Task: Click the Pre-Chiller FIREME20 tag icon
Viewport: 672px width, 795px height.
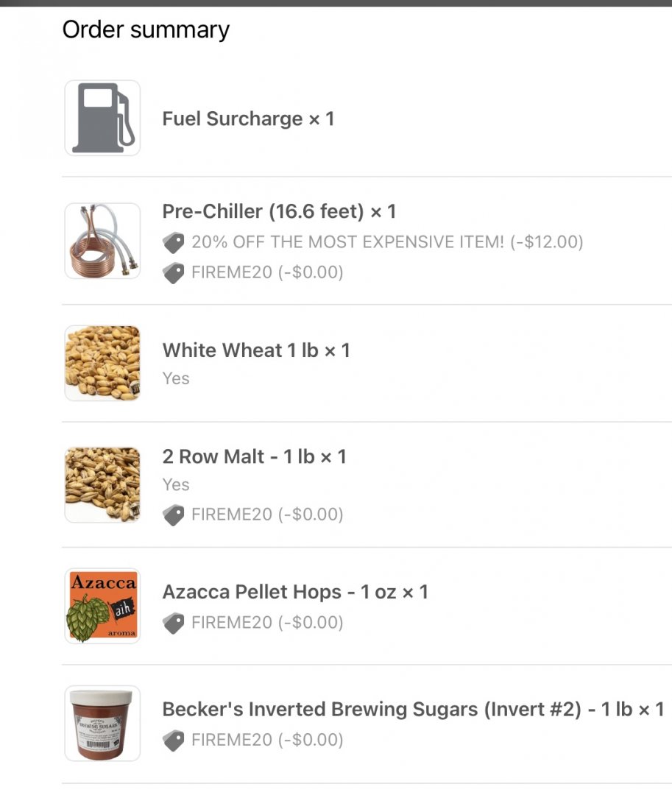Action: (x=173, y=273)
